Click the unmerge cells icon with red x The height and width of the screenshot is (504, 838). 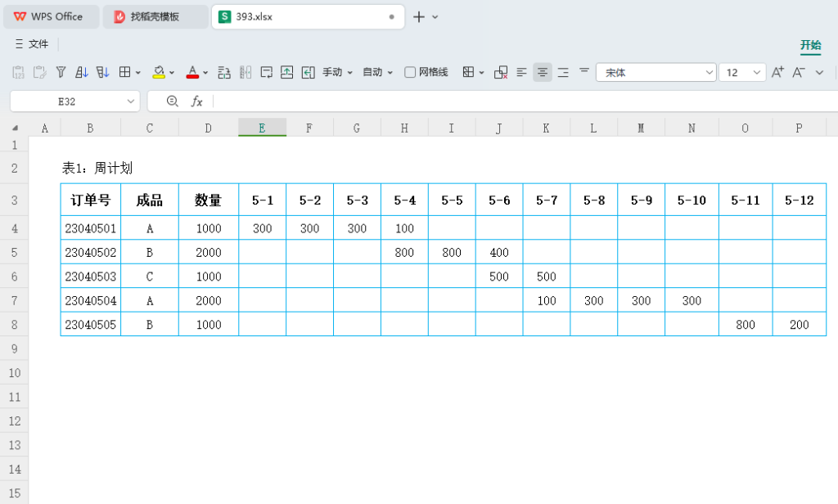click(x=501, y=72)
